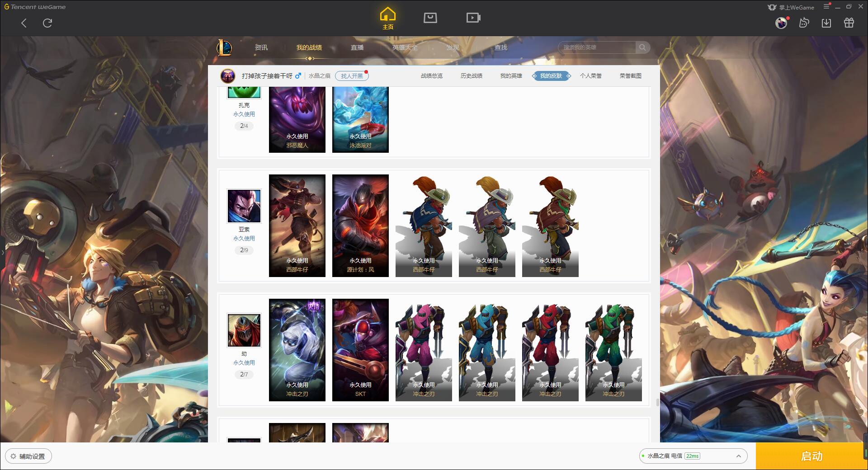This screenshot has width=868, height=470.
Task: Click the male gender icon by nickname
Action: point(298,76)
